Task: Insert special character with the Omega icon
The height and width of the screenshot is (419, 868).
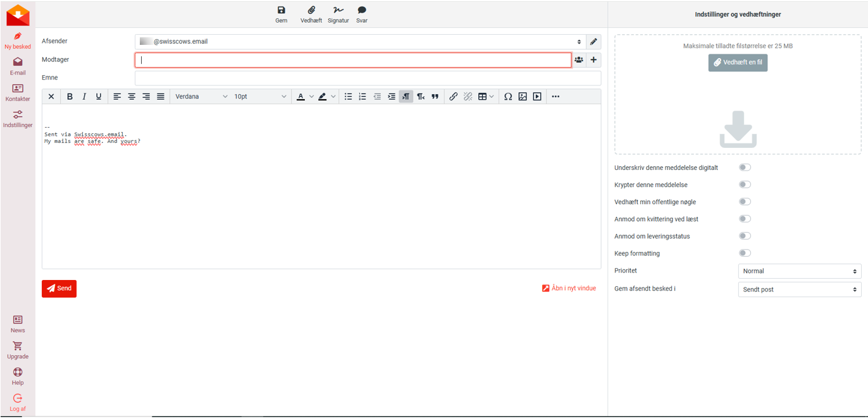Action: point(508,97)
